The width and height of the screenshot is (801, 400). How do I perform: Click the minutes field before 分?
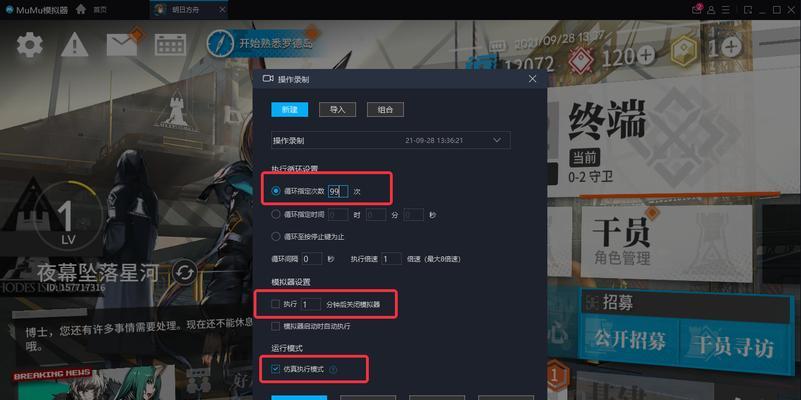376,215
